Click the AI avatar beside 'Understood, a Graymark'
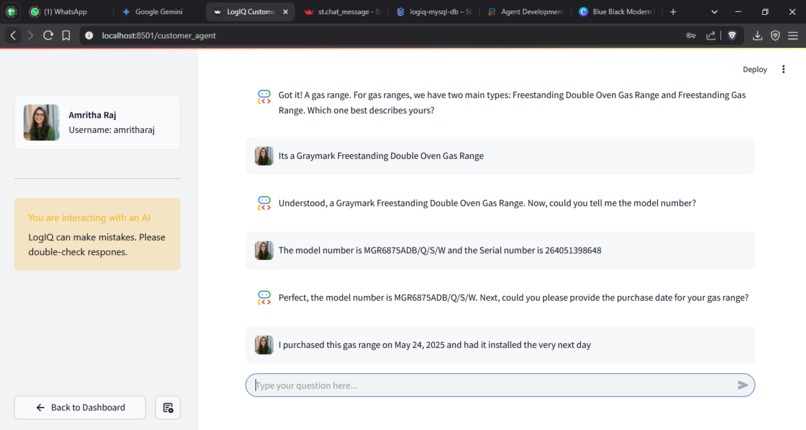The width and height of the screenshot is (806, 430). (x=264, y=203)
